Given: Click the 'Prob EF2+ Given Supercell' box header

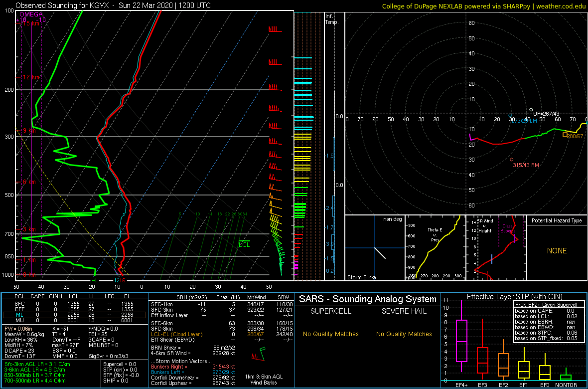Looking at the screenshot, I should [546, 305].
